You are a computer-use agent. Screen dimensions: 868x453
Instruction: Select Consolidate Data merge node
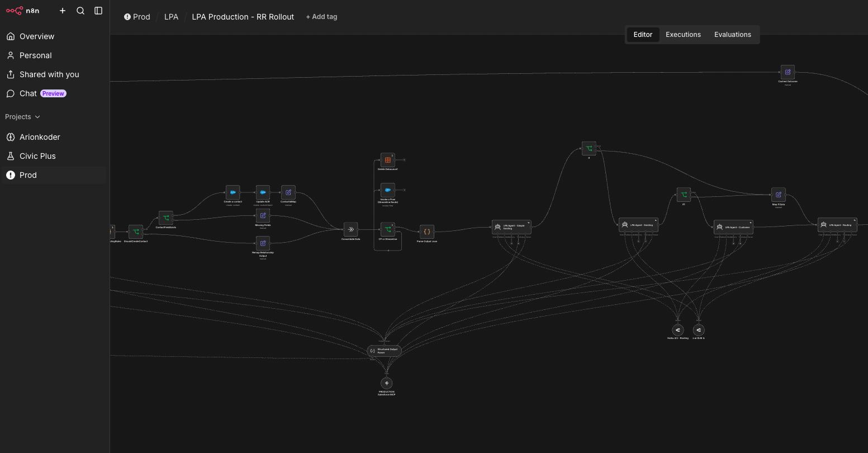click(350, 229)
